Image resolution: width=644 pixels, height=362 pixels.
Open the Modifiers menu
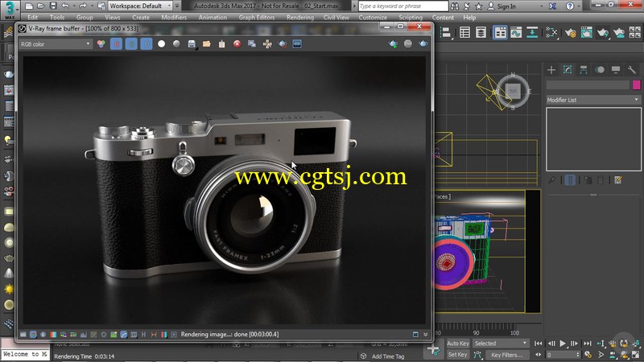(174, 17)
